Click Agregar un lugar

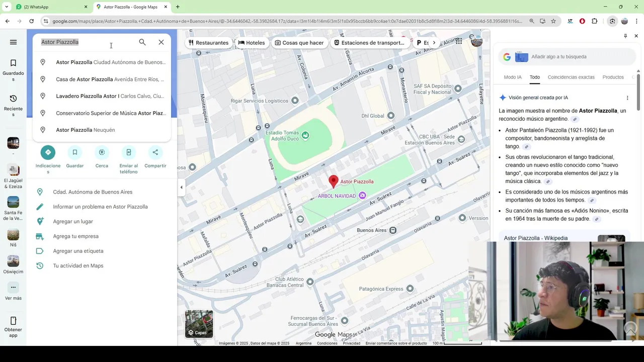tap(73, 221)
